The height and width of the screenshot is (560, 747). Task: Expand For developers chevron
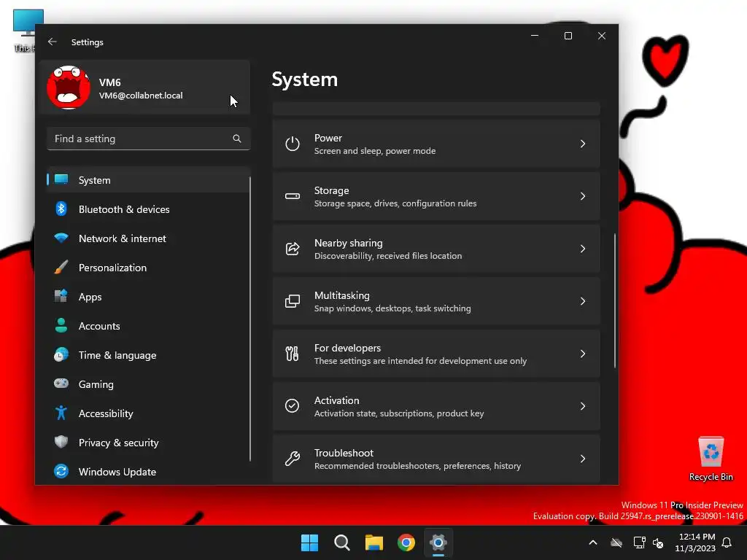coord(583,354)
